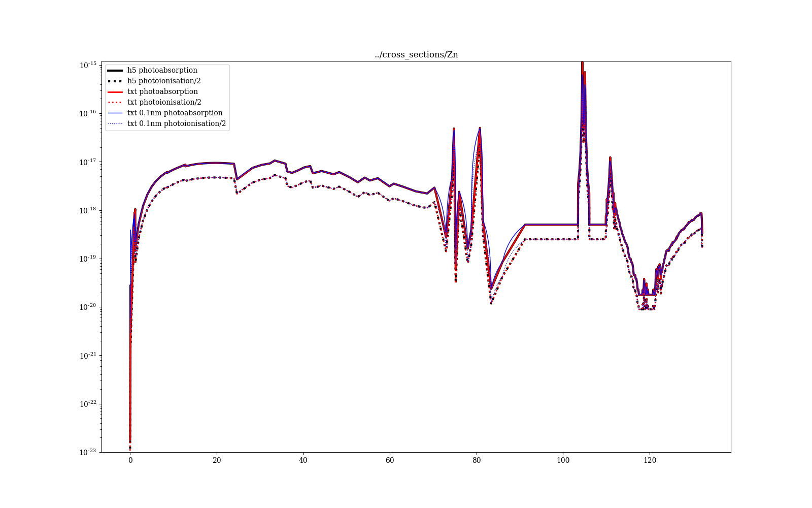Click the black dotted line legend sample
812x508 pixels.
coord(115,81)
